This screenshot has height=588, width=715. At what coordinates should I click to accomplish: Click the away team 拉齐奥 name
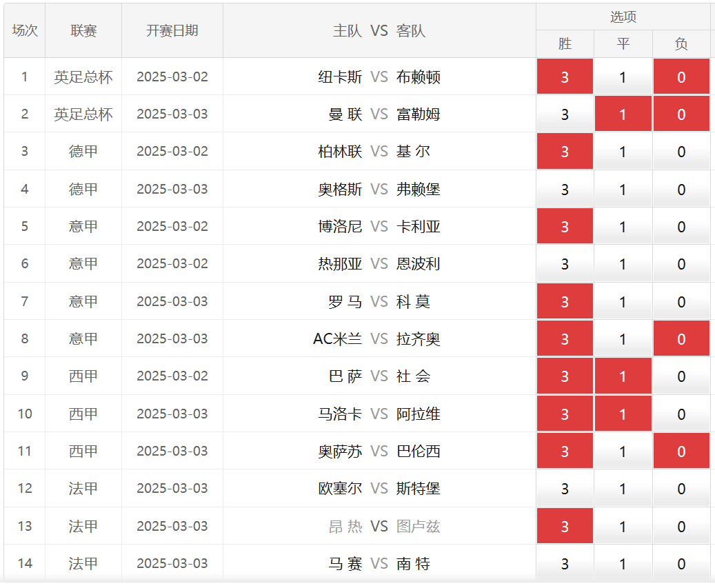[419, 338]
